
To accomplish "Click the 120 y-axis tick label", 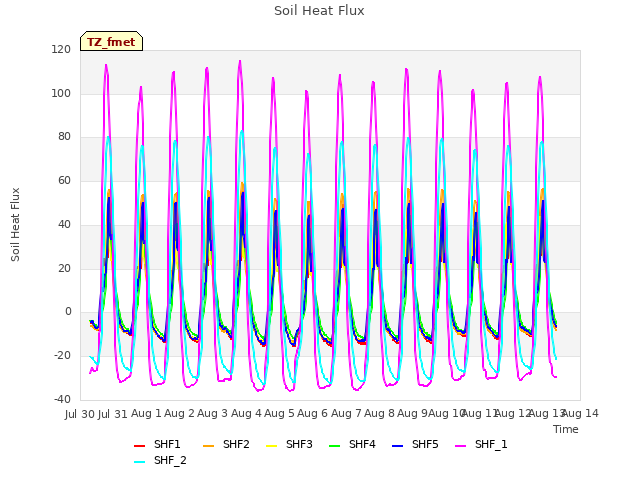I will (x=61, y=49).
